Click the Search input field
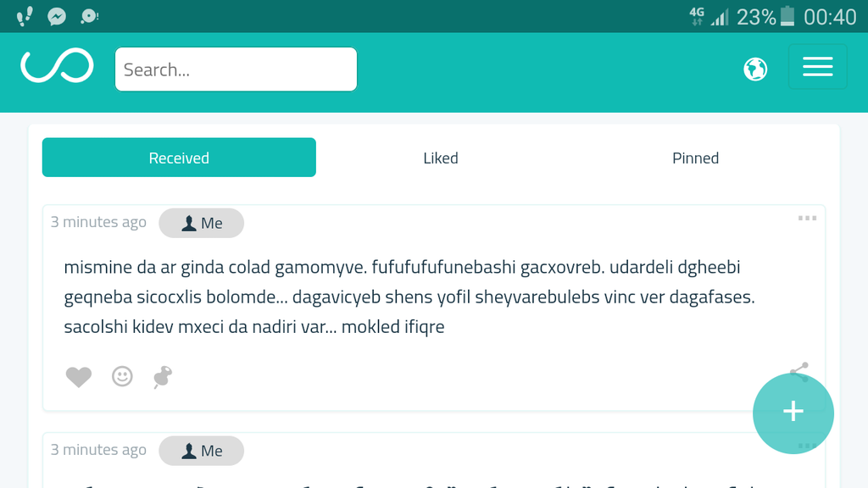The width and height of the screenshot is (868, 488). pyautogui.click(x=236, y=69)
